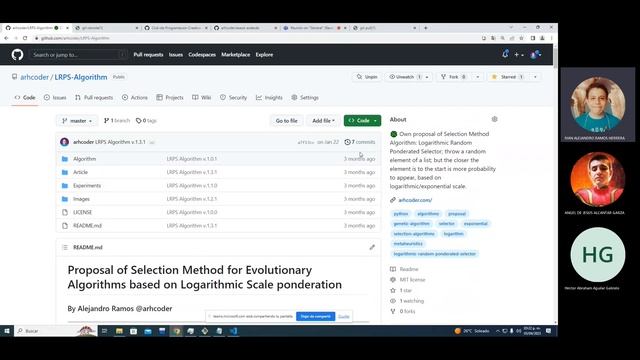Image resolution: width=640 pixels, height=360 pixels.
Task: Switch to the Security tab
Action: coord(233,98)
